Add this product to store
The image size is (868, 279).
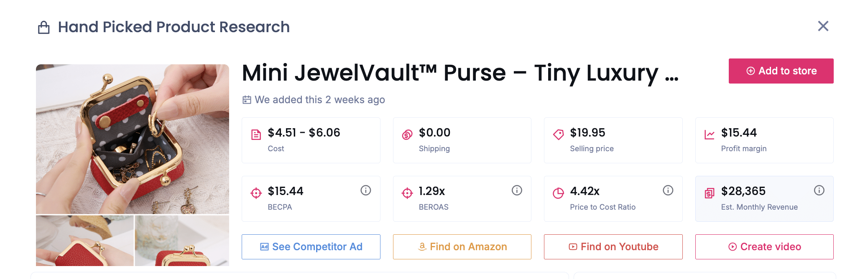pyautogui.click(x=781, y=71)
